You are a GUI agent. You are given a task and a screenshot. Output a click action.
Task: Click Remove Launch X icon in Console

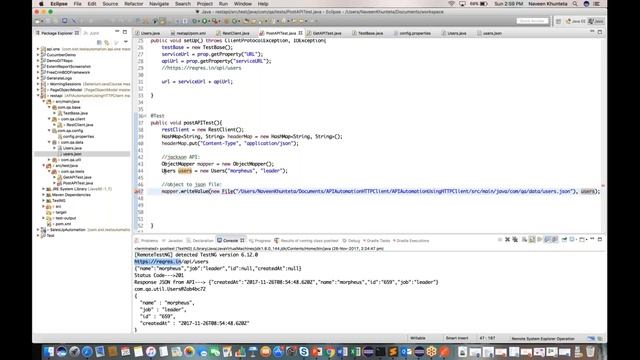pyautogui.click(x=507, y=240)
